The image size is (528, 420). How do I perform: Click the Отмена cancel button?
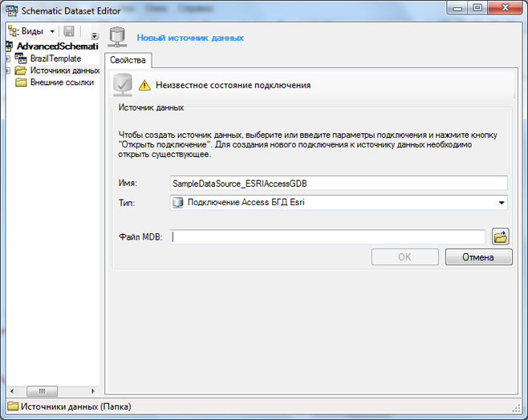coord(478,257)
